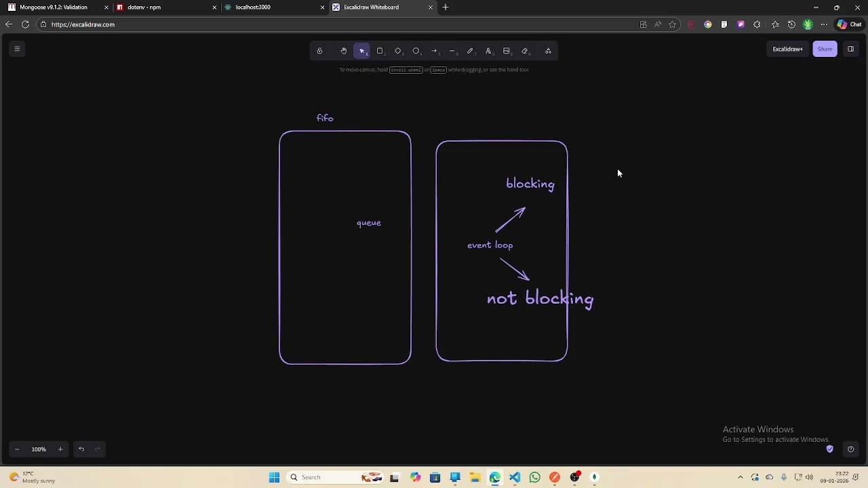
Task: Reset zoom via the 100% label
Action: 39,449
